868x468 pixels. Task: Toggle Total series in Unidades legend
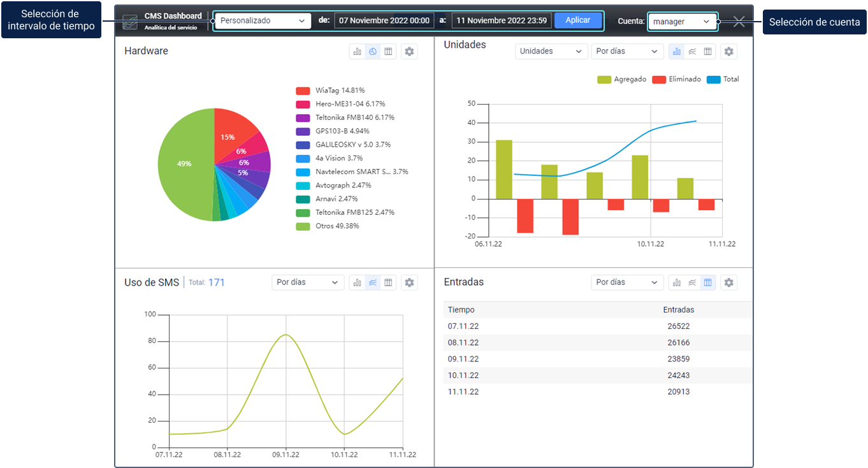tap(723, 80)
